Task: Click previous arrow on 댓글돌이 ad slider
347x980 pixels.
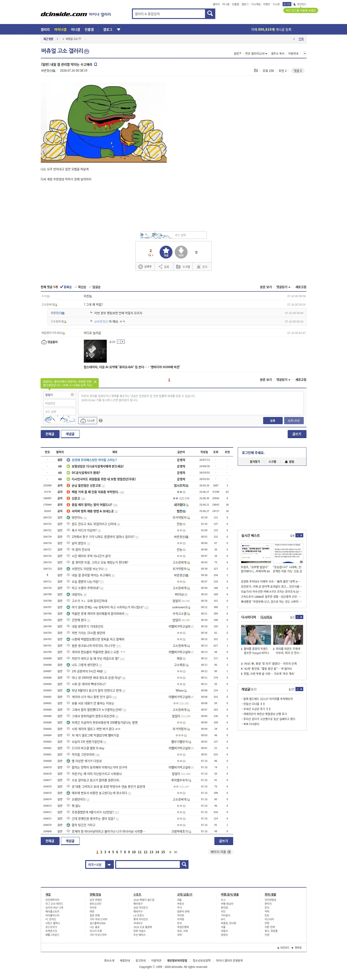Action: click(119, 342)
